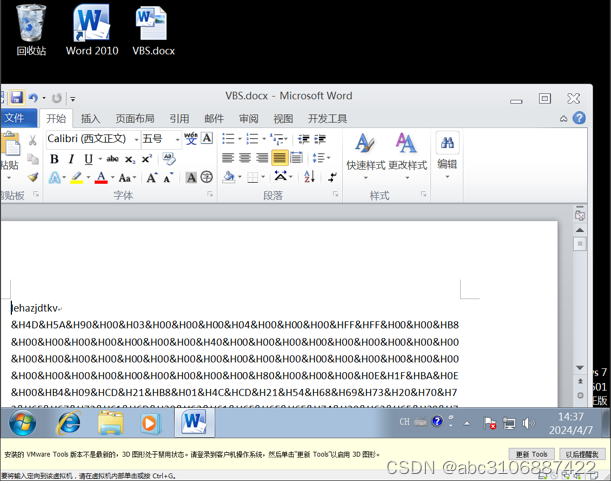Open the 邮件 ribbon tab

(214, 118)
